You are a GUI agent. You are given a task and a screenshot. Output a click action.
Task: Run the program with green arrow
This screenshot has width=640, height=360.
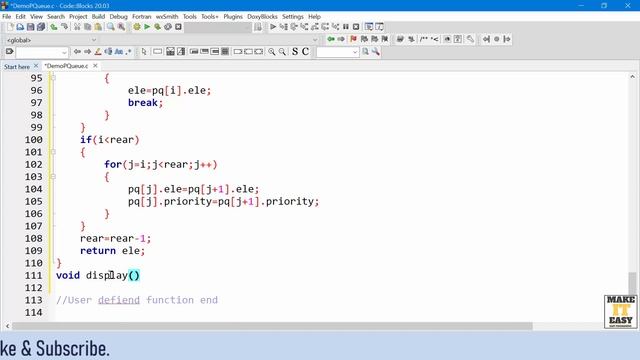pyautogui.click(x=147, y=27)
